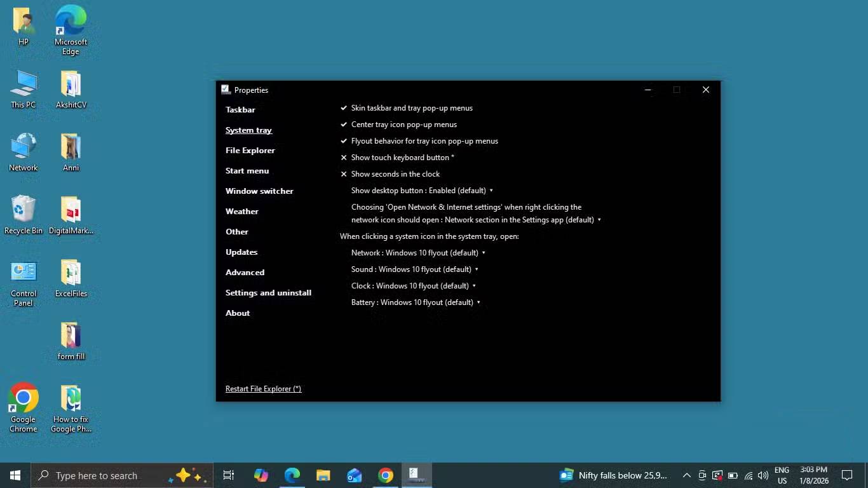Click the Restart File Explorer link
The height and width of the screenshot is (488, 868).
click(263, 389)
